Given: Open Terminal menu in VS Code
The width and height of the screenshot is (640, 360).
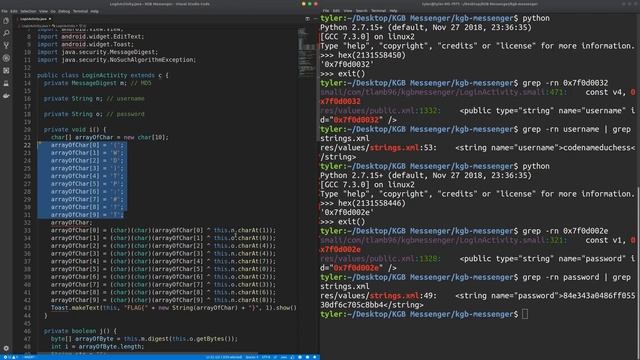Looking at the screenshot, I should click(x=80, y=11).
